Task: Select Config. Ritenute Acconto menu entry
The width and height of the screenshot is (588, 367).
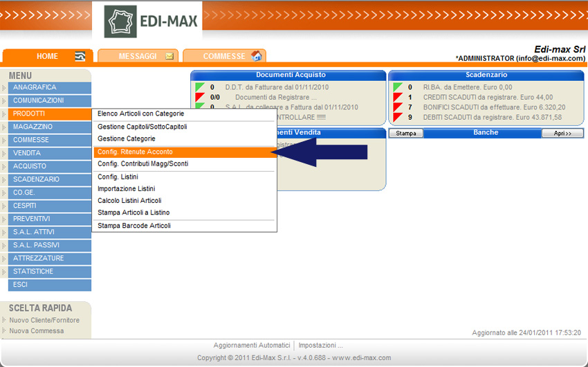Action: pyautogui.click(x=136, y=152)
